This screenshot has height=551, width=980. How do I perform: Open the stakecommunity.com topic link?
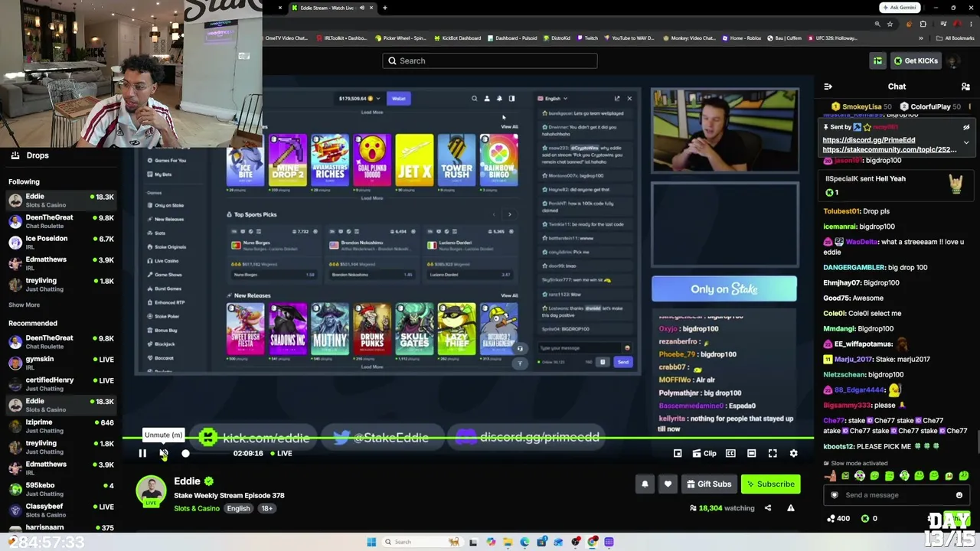(x=890, y=150)
